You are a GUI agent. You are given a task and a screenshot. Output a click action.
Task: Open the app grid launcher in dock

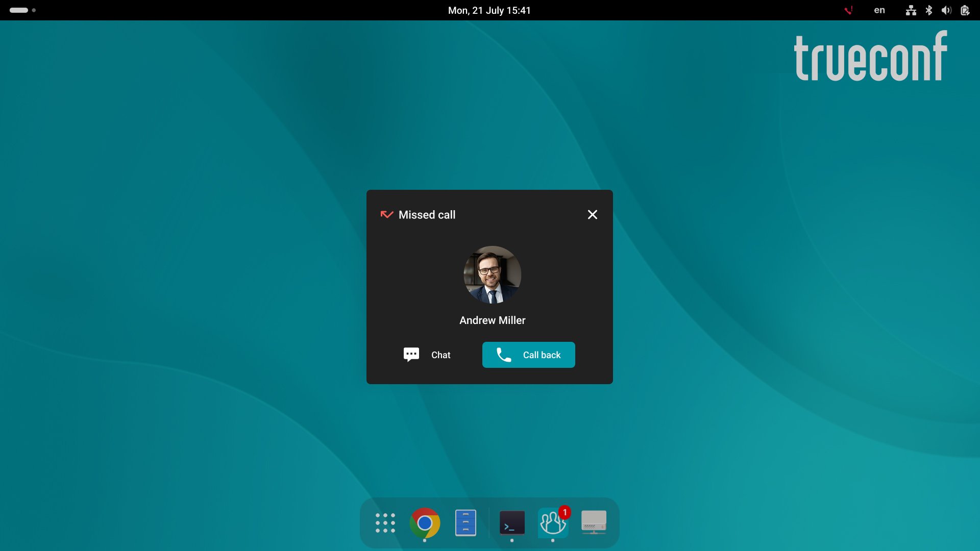385,523
